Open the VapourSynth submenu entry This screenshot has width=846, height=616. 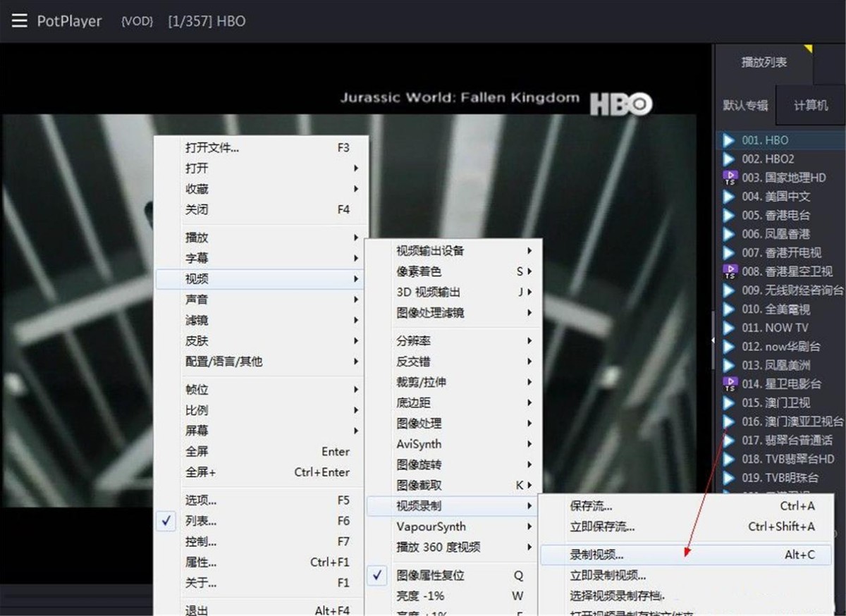[454, 526]
